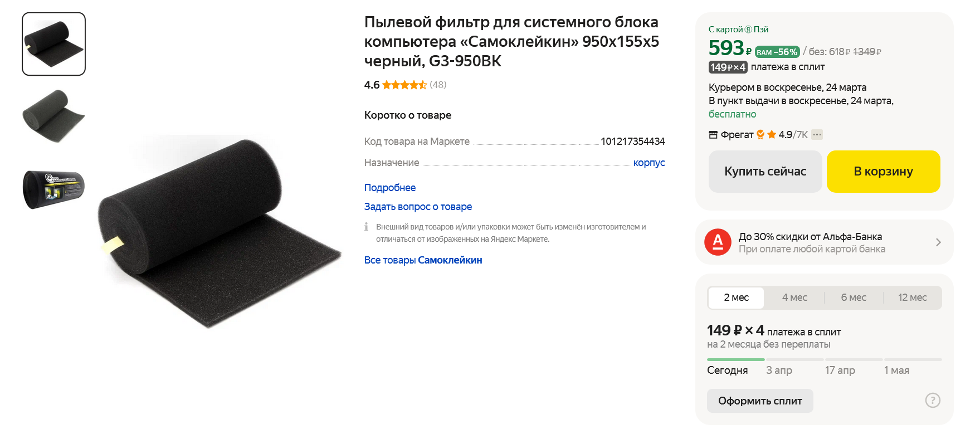Screen dimensions: 980x434
Task: Click the three-dots icon next to Фрегат rating
Action: (x=817, y=134)
